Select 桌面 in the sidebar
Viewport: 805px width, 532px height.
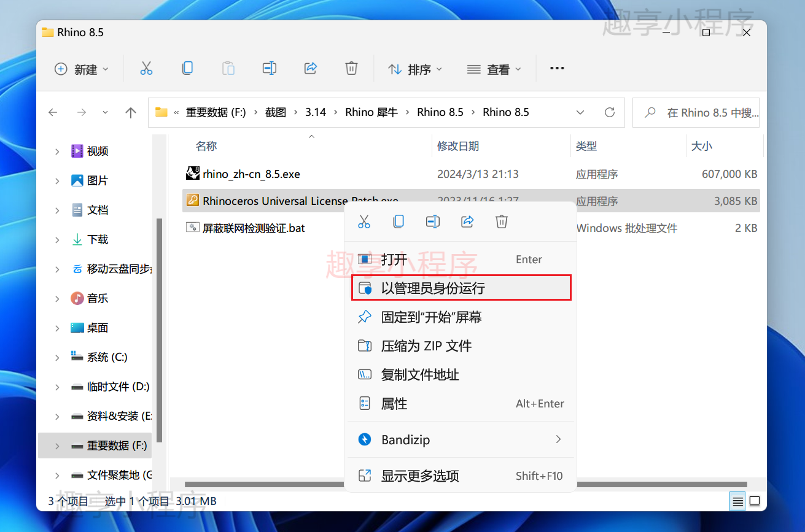click(98, 328)
